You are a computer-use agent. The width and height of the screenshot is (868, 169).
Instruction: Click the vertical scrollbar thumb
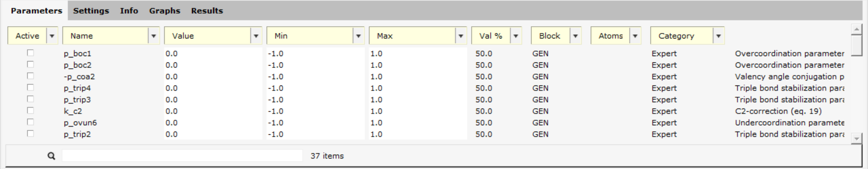856,45
